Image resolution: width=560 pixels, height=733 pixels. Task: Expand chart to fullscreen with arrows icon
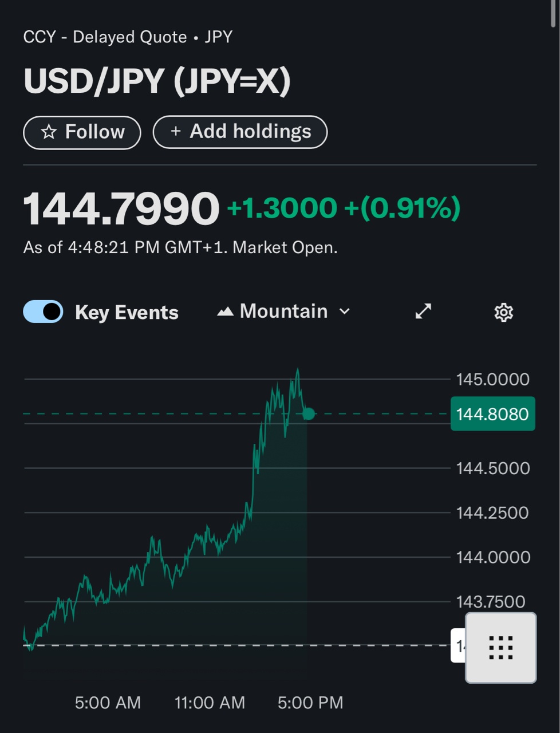pyautogui.click(x=423, y=311)
